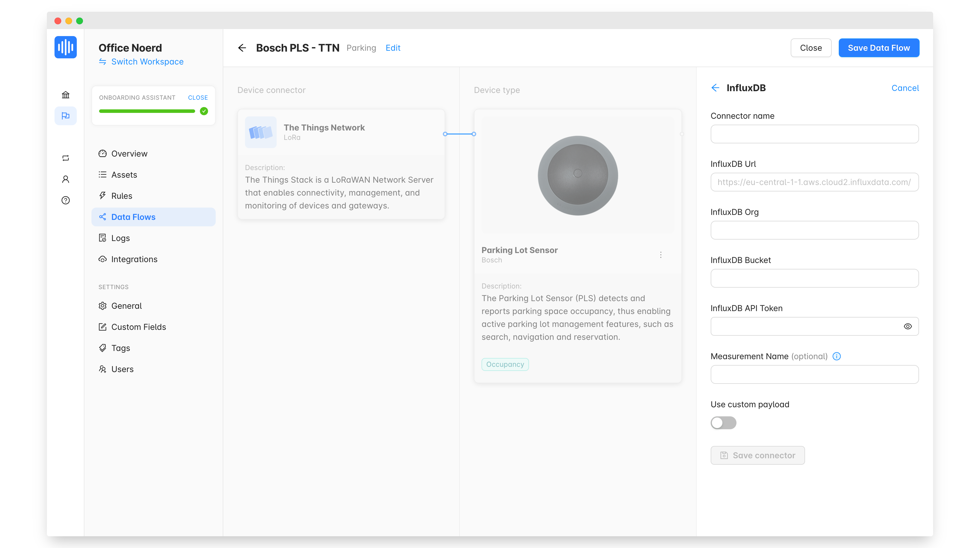Viewport: 980px width, 548px height.
Task: Open Tags settings
Action: coord(153,348)
